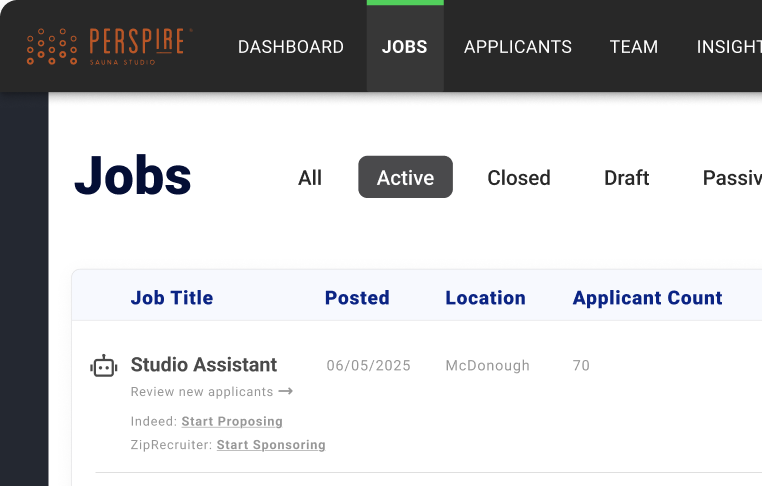Click Review new applicants link
762x486 pixels.
coord(202,392)
